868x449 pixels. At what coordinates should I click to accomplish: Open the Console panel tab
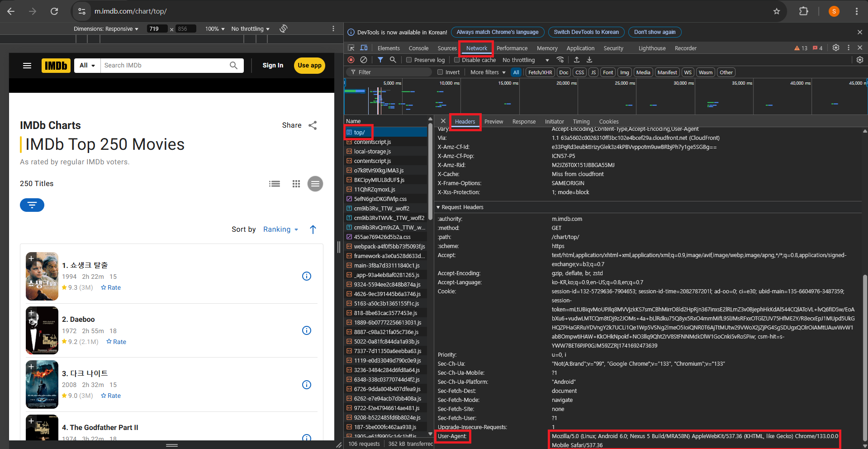pyautogui.click(x=418, y=48)
